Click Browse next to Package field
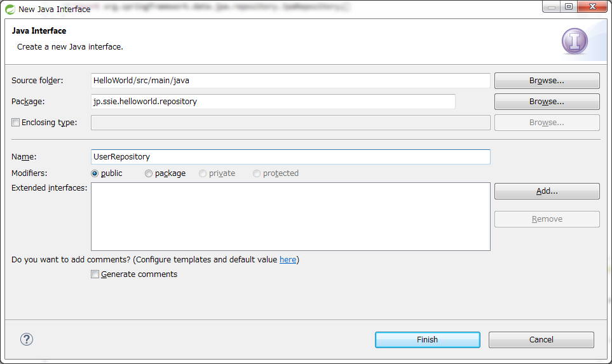The width and height of the screenshot is (612, 364). (547, 102)
